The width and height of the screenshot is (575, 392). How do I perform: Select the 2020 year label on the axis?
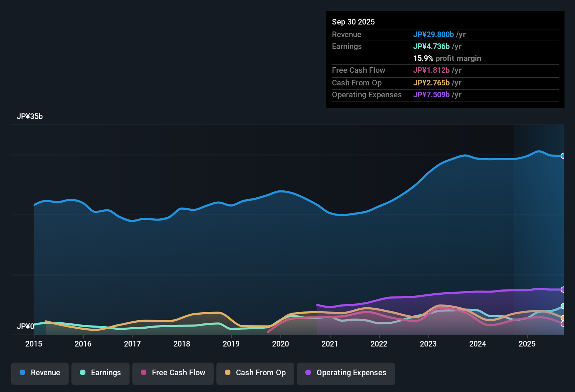[x=280, y=344]
